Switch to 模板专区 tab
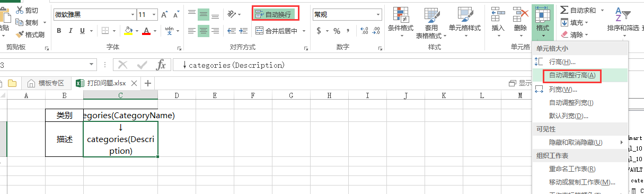This screenshot has width=644, height=194. point(46,83)
